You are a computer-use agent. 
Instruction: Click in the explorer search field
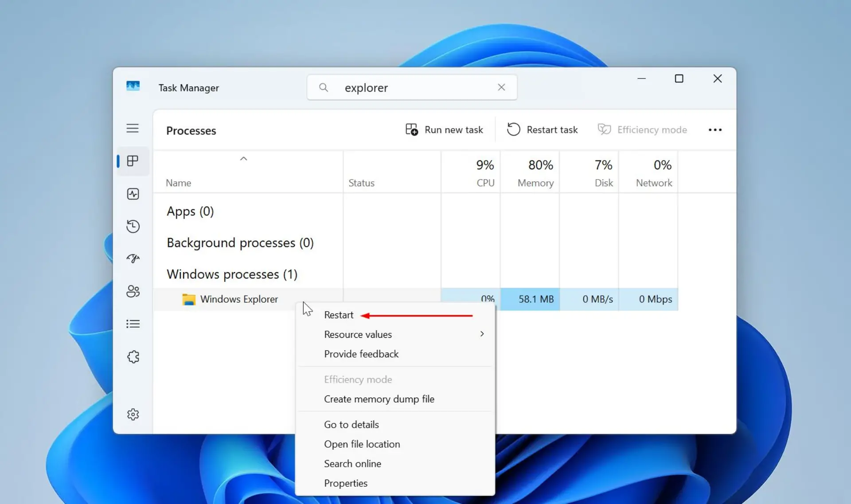click(412, 88)
